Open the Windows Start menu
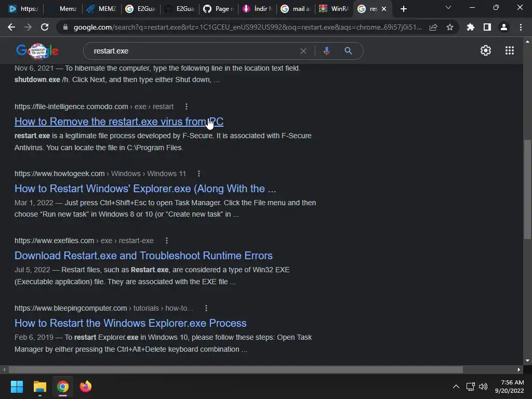The width and height of the screenshot is (532, 399). pos(17,387)
